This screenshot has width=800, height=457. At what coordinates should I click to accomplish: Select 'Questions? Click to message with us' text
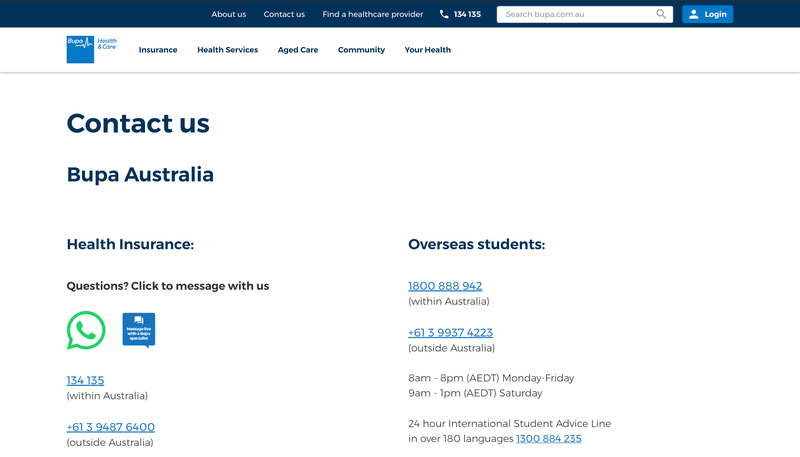click(x=168, y=286)
